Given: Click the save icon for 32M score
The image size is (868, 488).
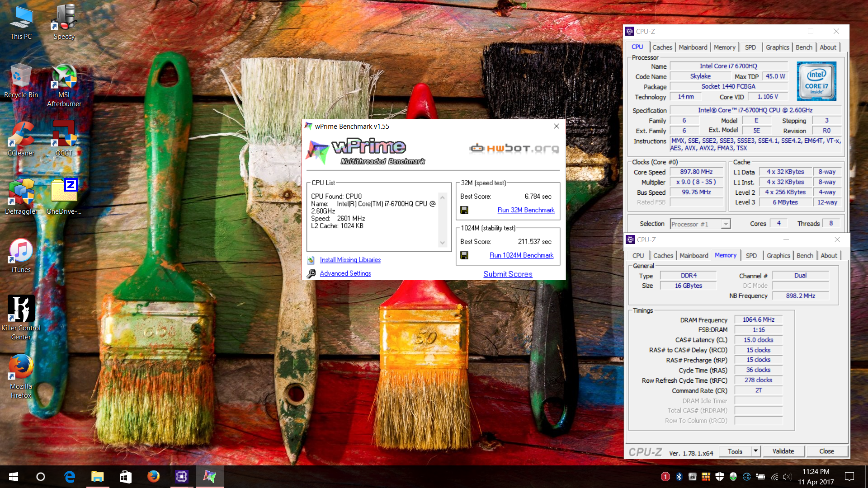Looking at the screenshot, I should 464,210.
